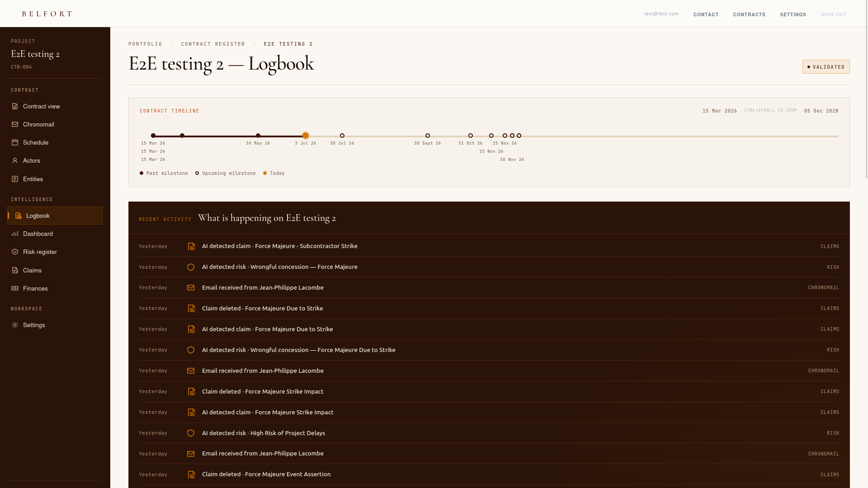This screenshot has height=488, width=868.
Task: Go to CONTRACT REGISTER breadcrumb
Action: (213, 44)
